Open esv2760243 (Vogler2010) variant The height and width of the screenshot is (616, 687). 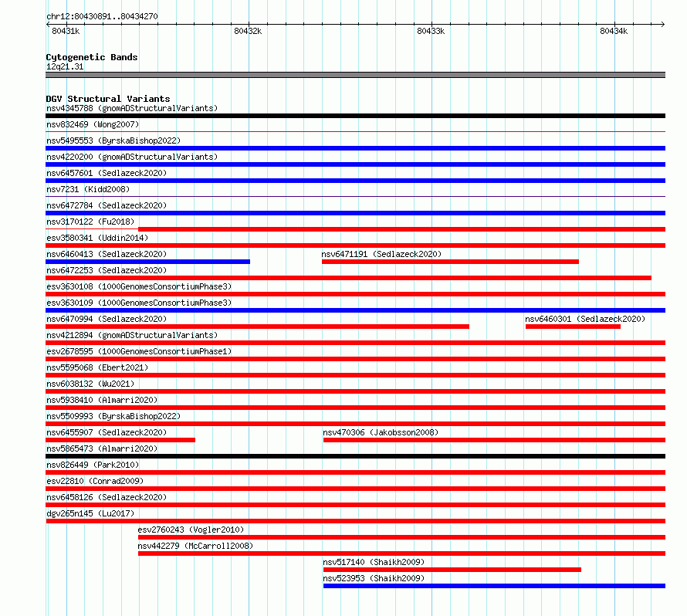191,530
